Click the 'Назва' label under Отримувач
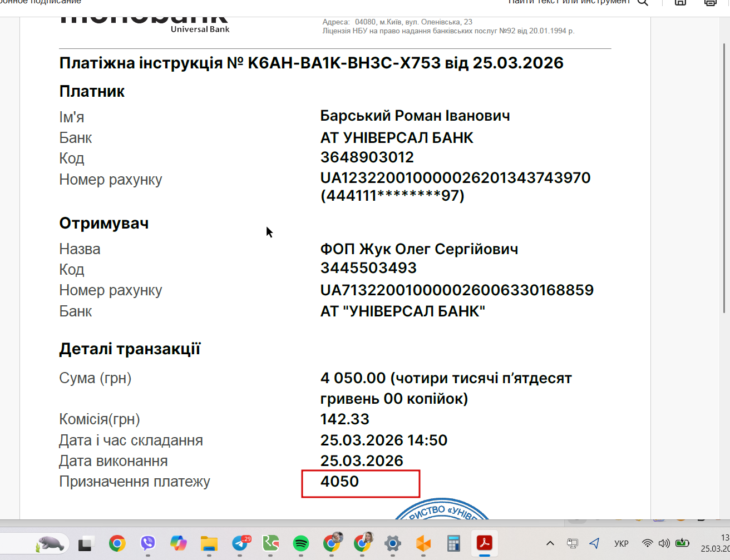 (80, 249)
